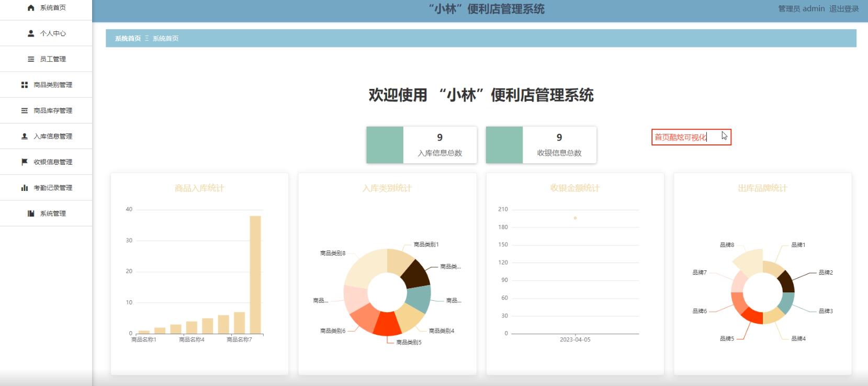
Task: Open 商品类别管理 menu item
Action: pos(46,85)
